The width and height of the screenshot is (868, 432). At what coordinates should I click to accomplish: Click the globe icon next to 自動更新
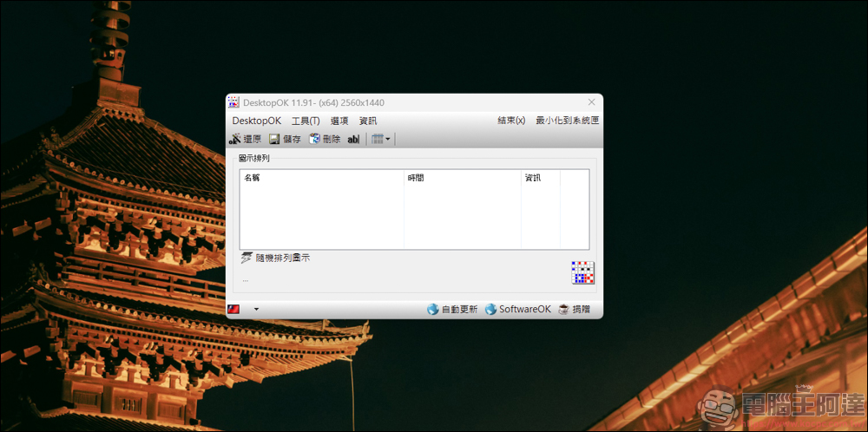433,309
